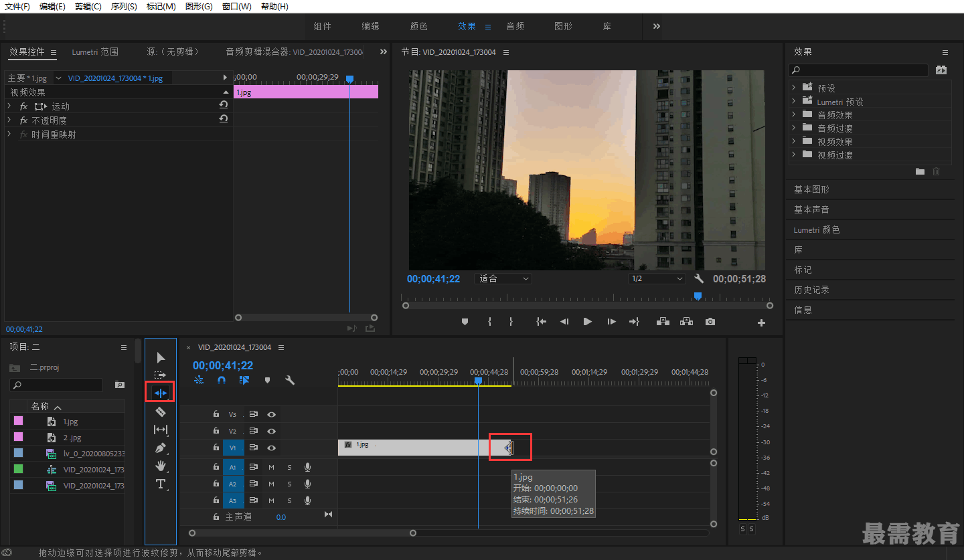Screen dimensions: 964x560
Task: Open the Window menu
Action: 237,6
